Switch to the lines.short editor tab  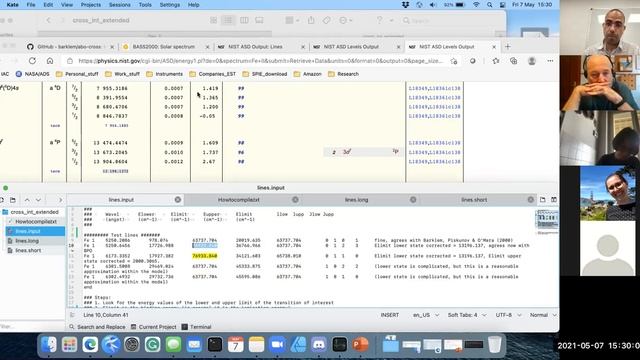click(474, 200)
